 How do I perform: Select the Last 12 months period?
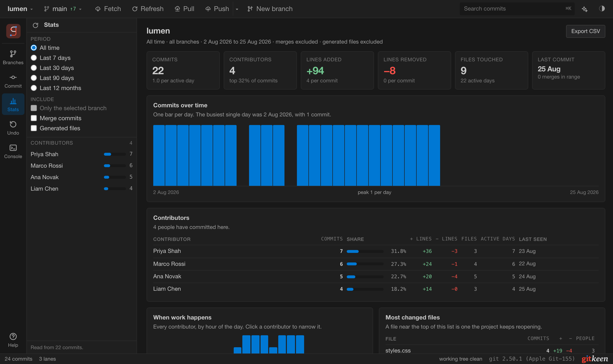tap(56, 88)
